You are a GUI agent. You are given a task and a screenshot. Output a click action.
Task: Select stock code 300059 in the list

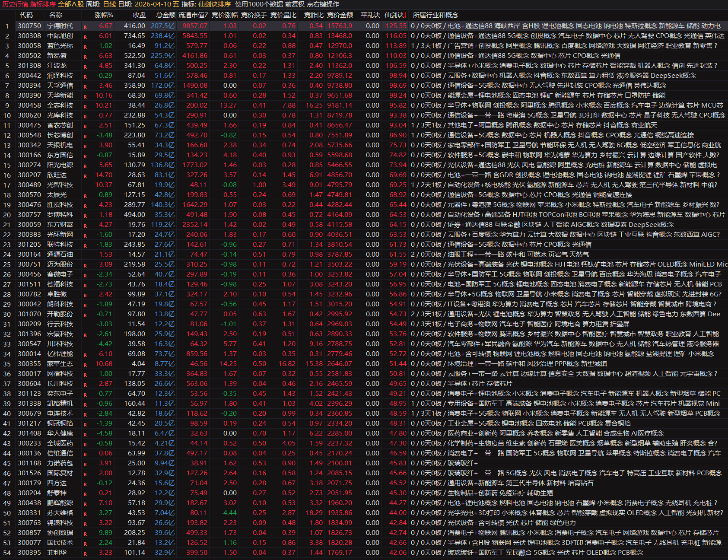29,225
